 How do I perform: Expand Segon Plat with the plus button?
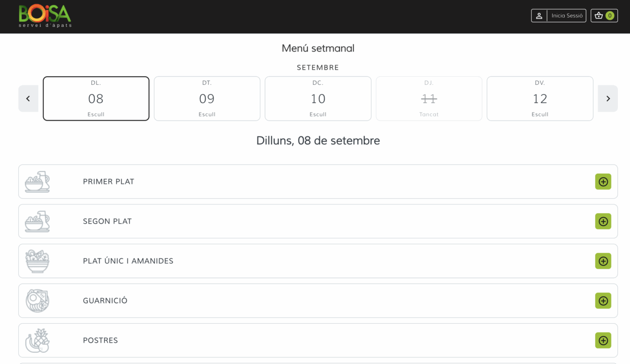tap(603, 221)
